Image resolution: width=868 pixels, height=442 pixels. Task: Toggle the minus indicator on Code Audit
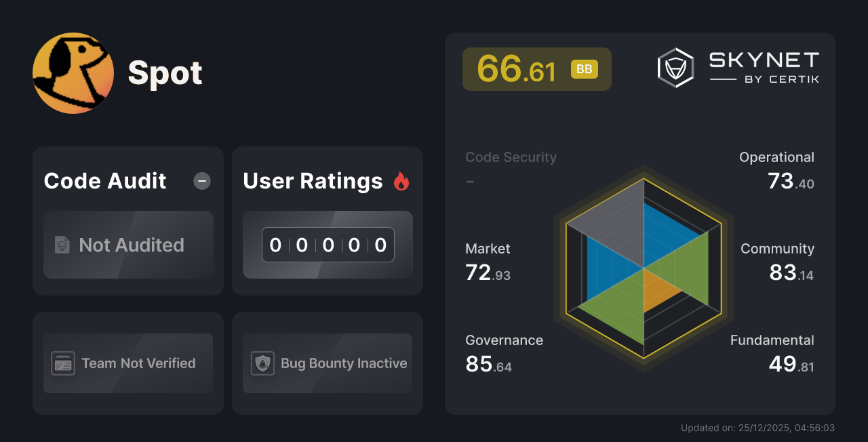[x=201, y=180]
